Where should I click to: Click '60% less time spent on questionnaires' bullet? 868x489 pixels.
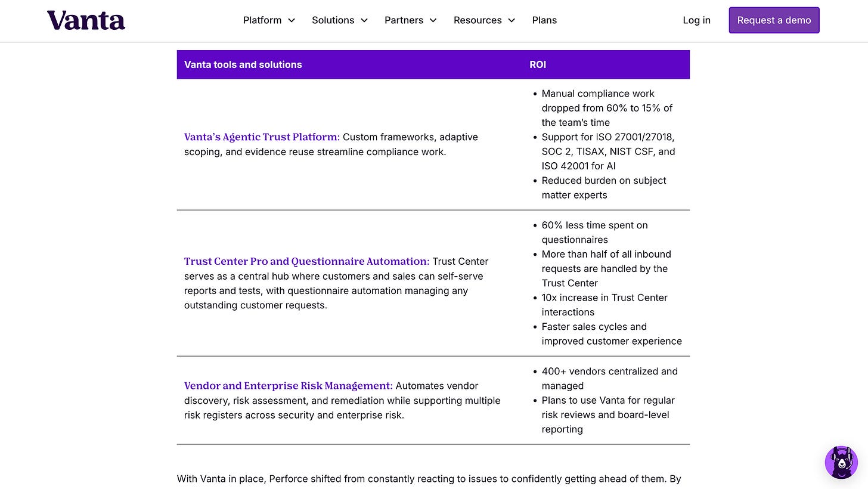(594, 233)
